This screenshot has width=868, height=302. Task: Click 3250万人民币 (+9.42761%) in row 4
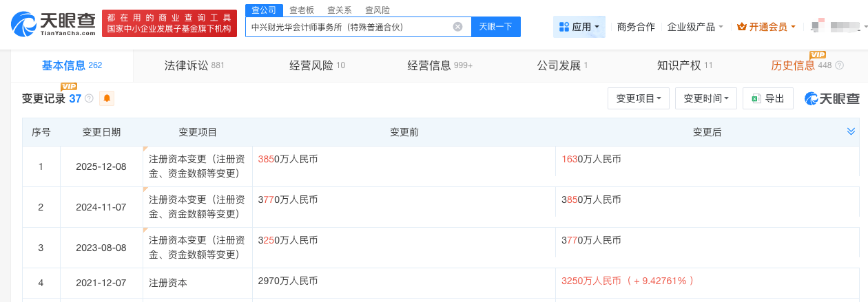coord(628,281)
